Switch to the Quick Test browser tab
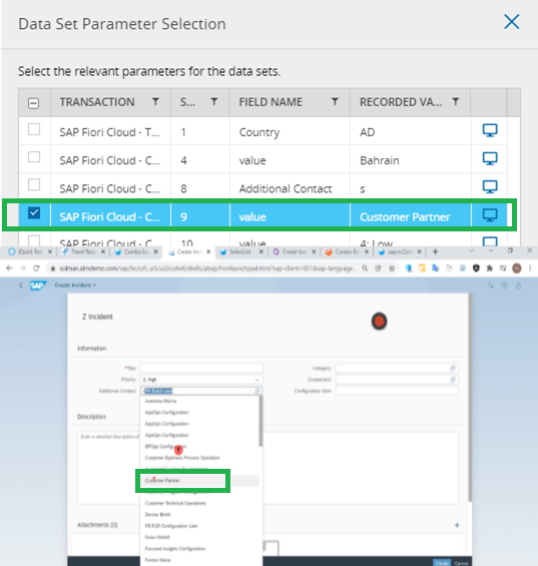Screen dimensions: 538x566 pyautogui.click(x=30, y=252)
